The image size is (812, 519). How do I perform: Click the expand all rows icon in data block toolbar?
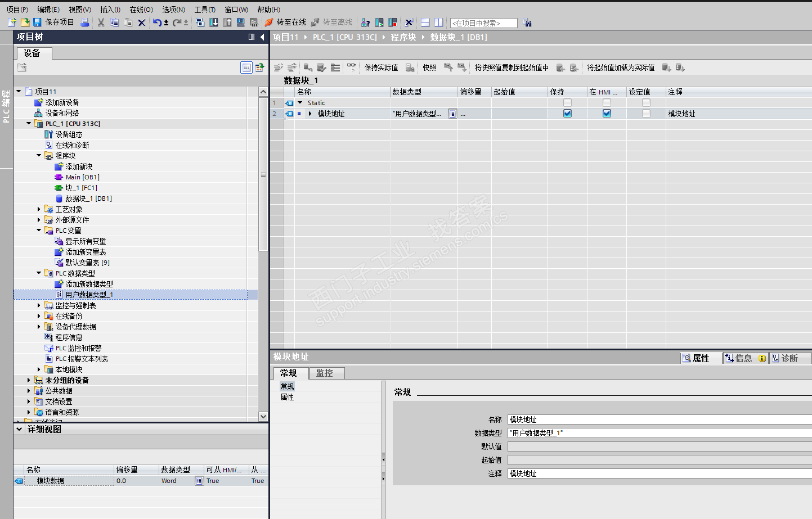[x=335, y=67]
